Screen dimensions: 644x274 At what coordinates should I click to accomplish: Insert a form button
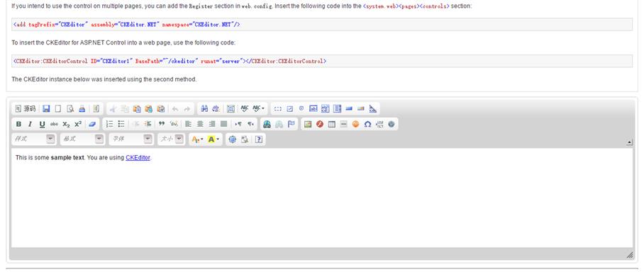coord(349,109)
